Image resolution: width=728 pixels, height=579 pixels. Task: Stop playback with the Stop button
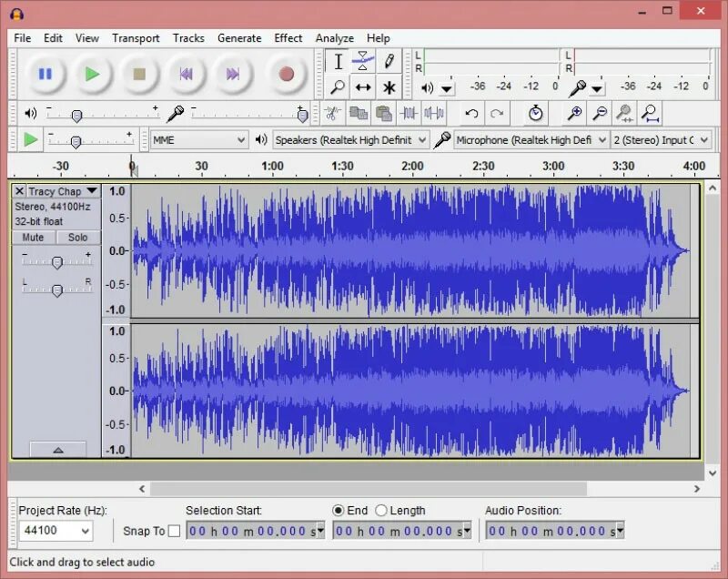(139, 74)
